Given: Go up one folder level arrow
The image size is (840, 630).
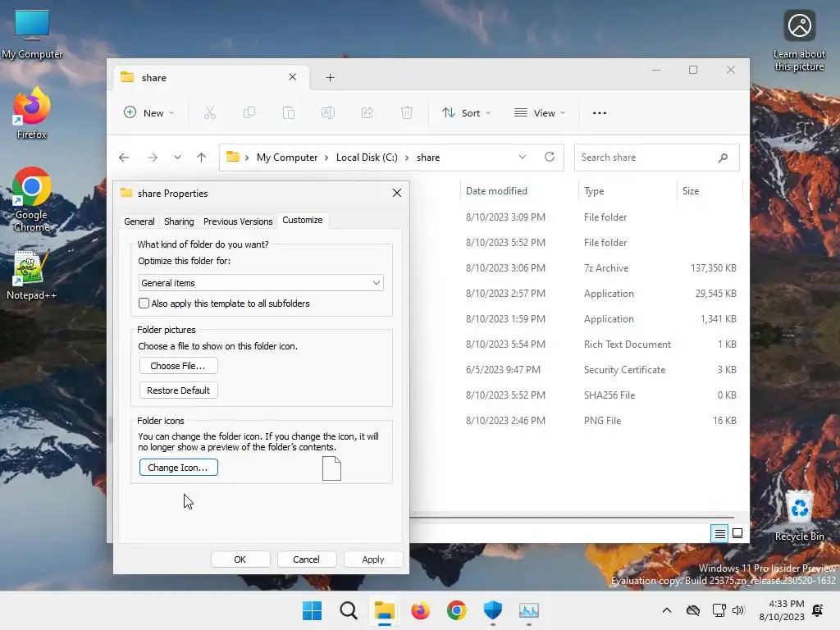Looking at the screenshot, I should point(202,157).
